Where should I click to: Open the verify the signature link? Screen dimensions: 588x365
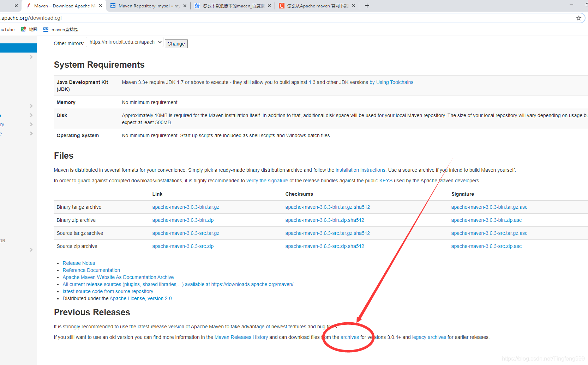[267, 181]
